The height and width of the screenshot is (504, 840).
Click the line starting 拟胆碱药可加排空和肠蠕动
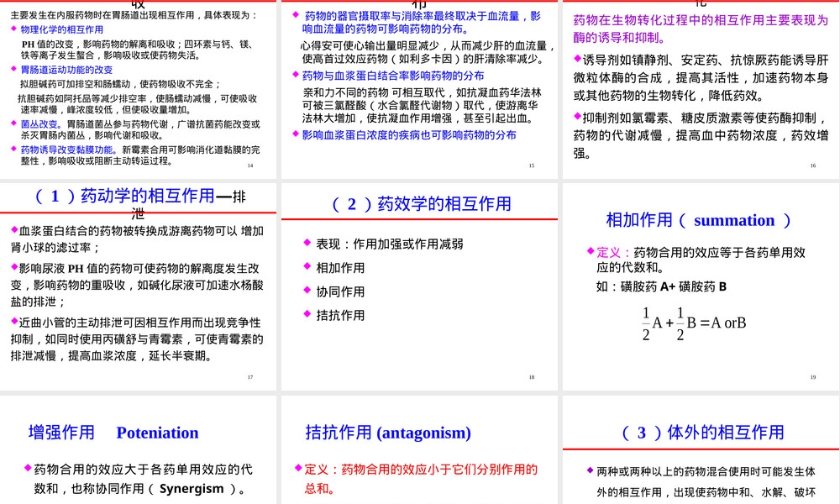pos(120,84)
